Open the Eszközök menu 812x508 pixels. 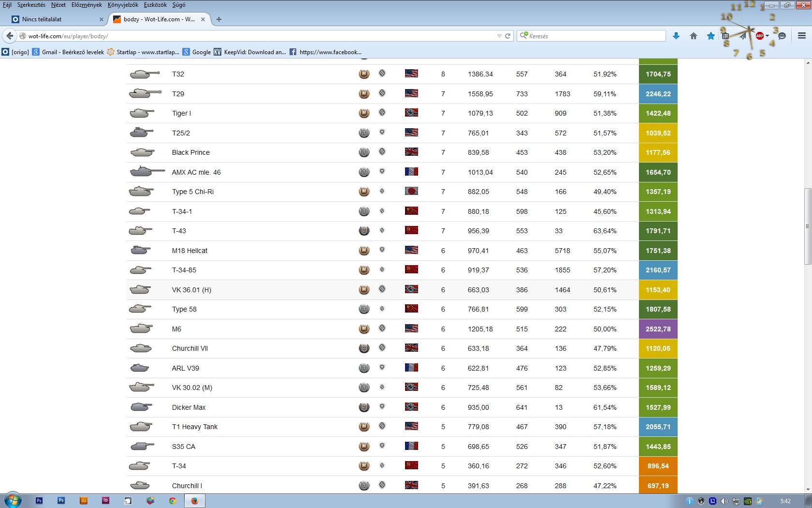(x=155, y=5)
